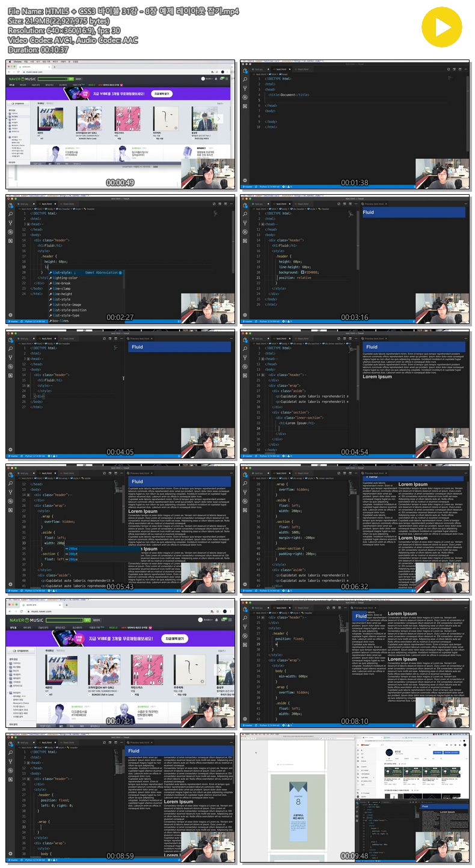
Task: Click the album carousel next arrow at 00:00:49
Action: [x=219, y=119]
